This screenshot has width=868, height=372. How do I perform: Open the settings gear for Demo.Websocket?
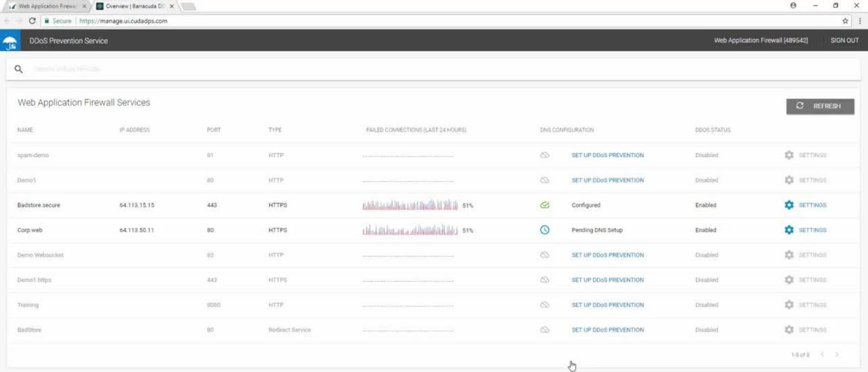(x=789, y=255)
